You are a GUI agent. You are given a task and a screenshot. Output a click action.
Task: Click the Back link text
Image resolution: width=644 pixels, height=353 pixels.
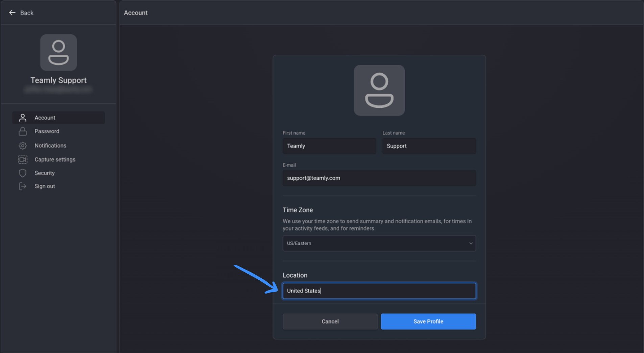coord(27,13)
